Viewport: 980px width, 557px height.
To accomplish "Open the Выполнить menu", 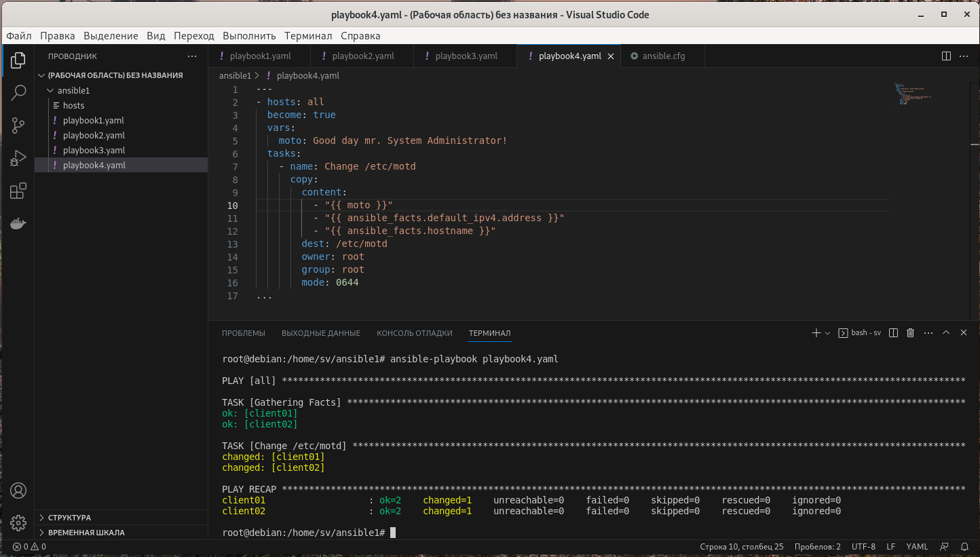I will (249, 36).
